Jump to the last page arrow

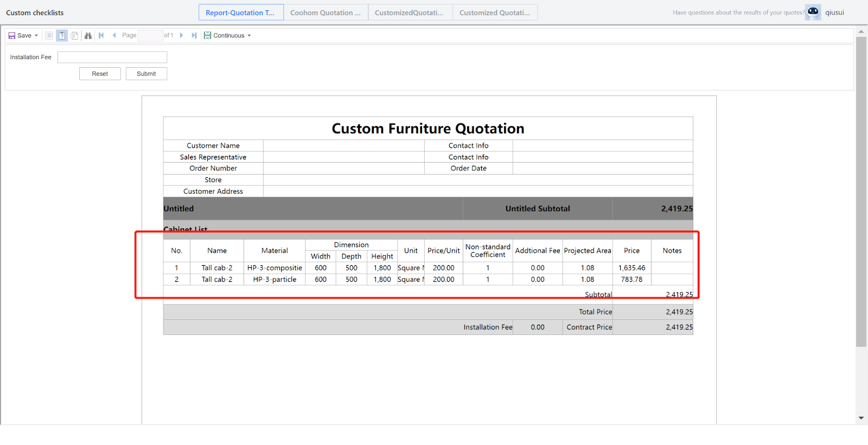coord(194,36)
